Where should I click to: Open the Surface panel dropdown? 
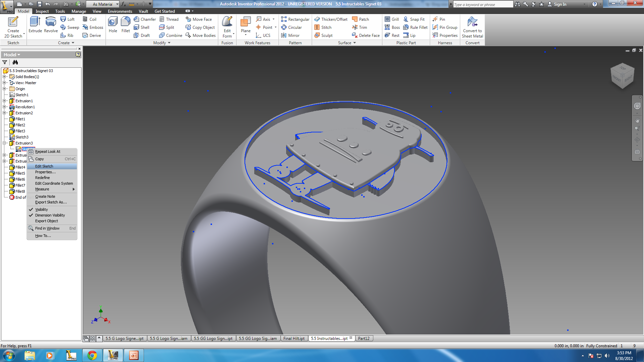click(x=347, y=43)
